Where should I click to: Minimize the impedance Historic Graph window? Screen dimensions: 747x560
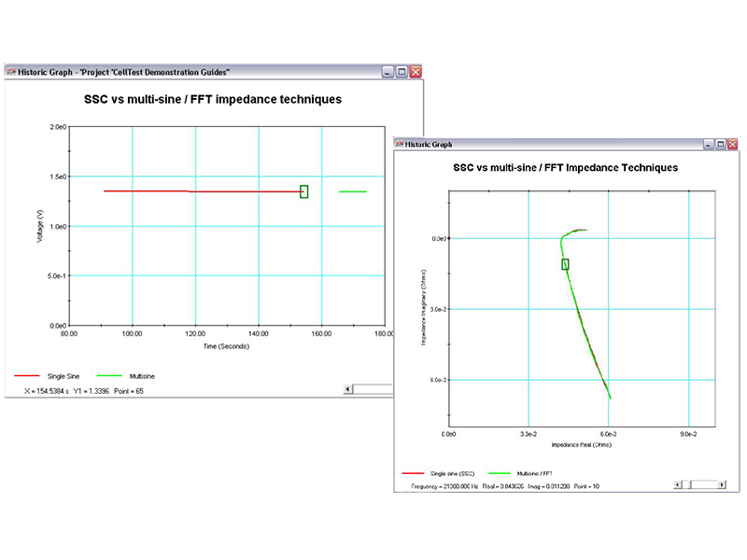[709, 144]
